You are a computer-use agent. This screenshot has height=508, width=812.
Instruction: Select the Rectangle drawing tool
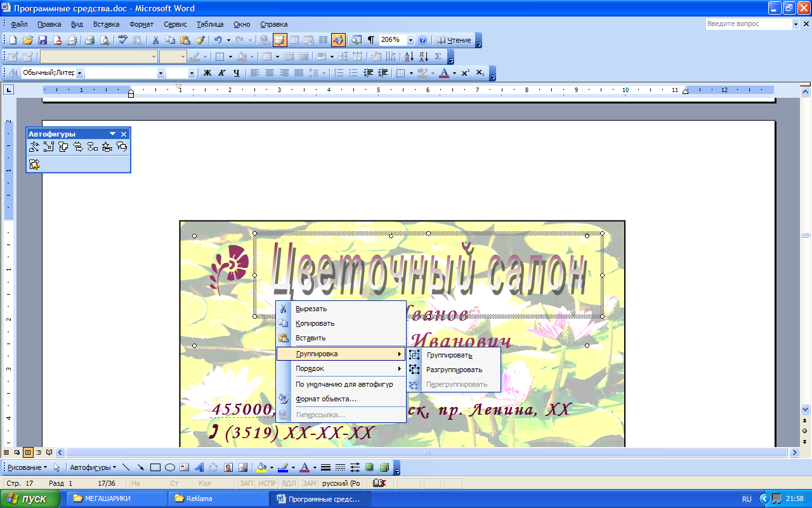[155, 467]
